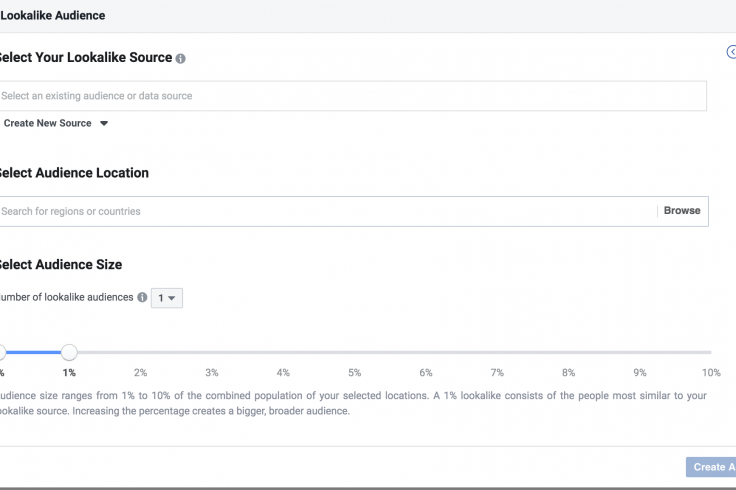Click the 1% slider handle
This screenshot has width=736, height=490.
(x=69, y=352)
